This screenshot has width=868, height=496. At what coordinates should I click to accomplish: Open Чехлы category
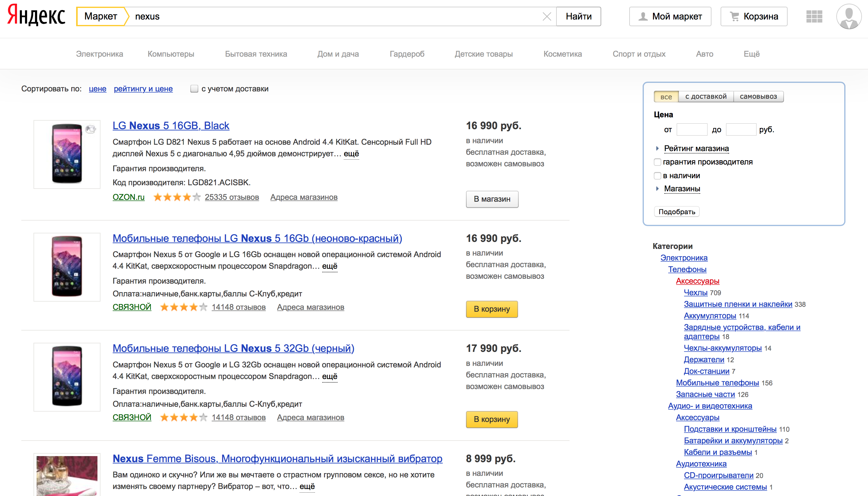click(x=696, y=292)
